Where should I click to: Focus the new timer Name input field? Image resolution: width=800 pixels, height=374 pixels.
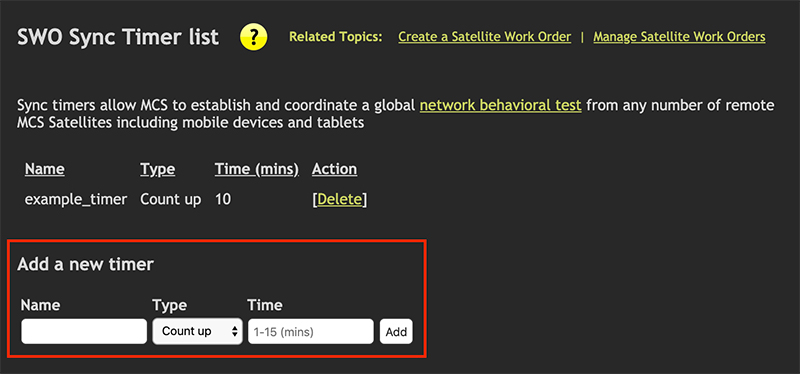pyautogui.click(x=84, y=332)
